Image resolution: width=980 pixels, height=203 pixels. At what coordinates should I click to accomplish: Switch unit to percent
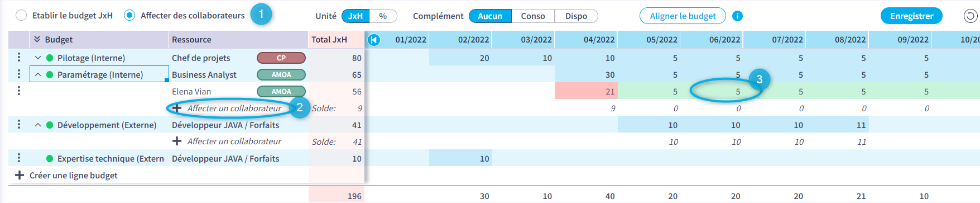383,16
